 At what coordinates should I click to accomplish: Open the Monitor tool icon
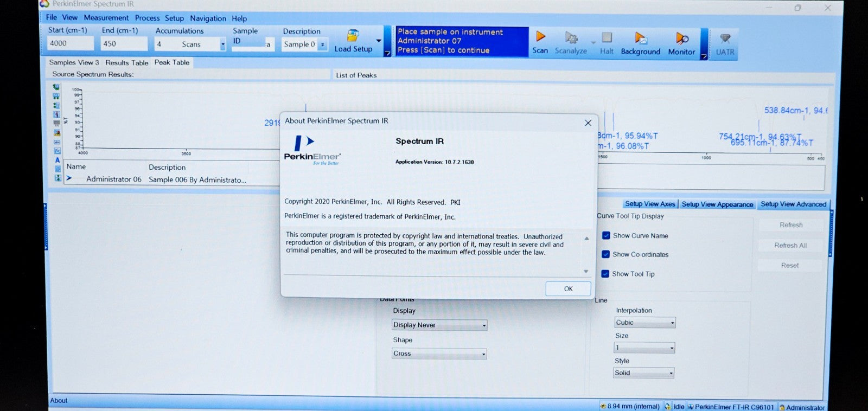[682, 38]
